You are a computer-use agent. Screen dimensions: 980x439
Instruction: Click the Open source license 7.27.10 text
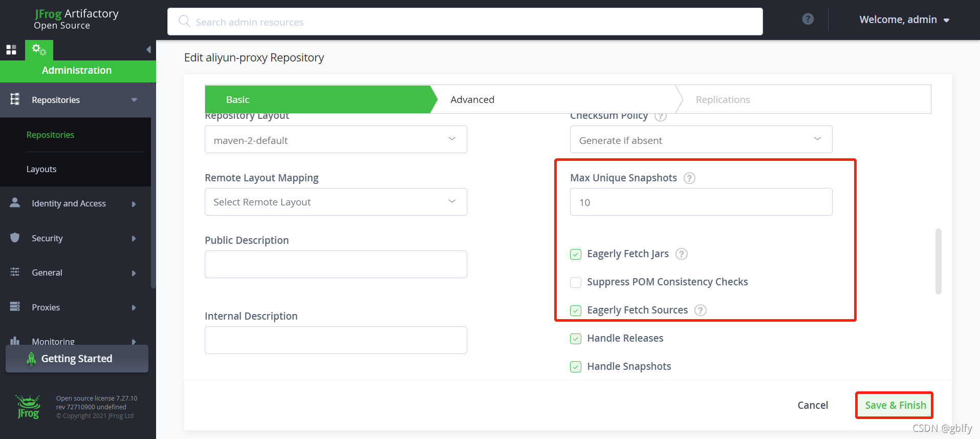pos(97,399)
